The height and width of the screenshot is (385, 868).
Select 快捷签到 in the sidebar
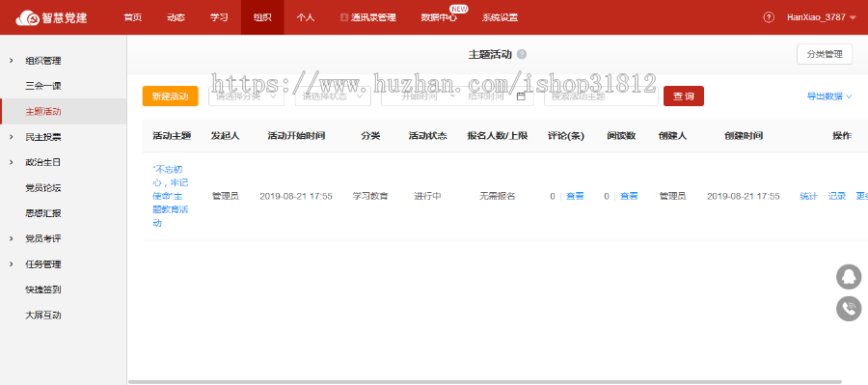click(43, 289)
